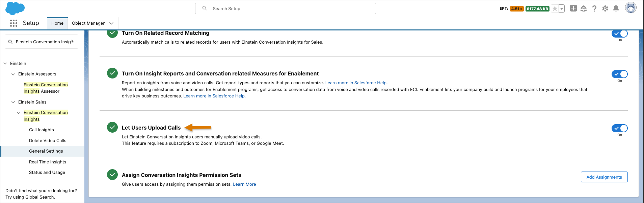Click the Salesforce cloud logo
Image resolution: width=644 pixels, height=203 pixels.
tap(15, 8)
